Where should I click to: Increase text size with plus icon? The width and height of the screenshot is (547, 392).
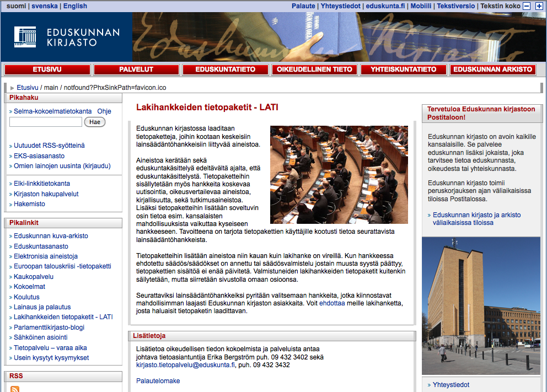click(539, 6)
